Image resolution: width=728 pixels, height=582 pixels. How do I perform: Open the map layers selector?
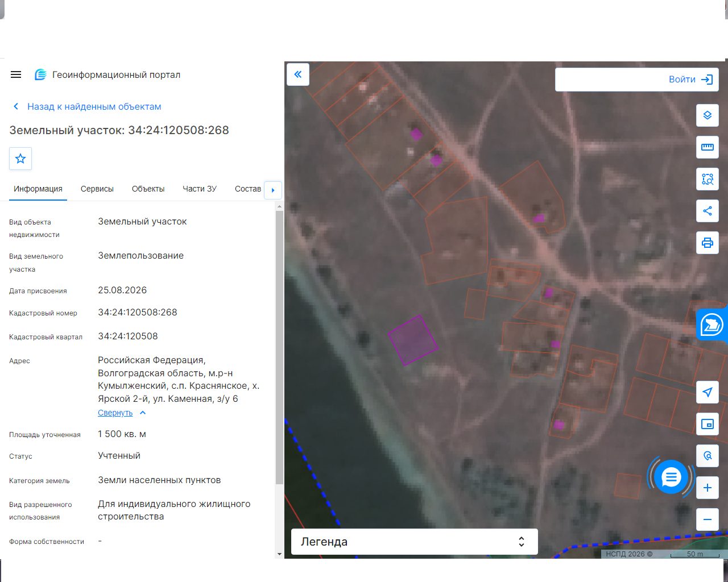tap(708, 115)
